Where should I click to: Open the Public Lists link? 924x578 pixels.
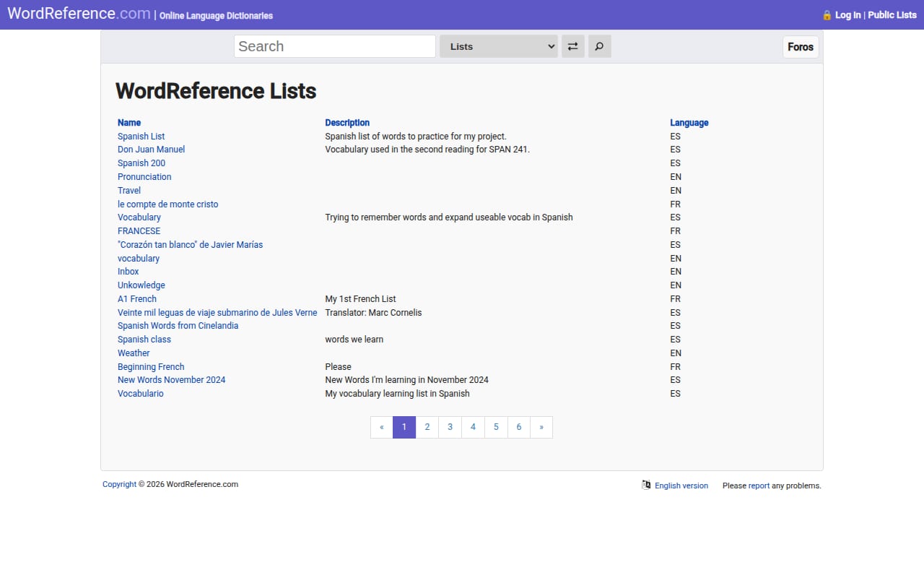[892, 15]
